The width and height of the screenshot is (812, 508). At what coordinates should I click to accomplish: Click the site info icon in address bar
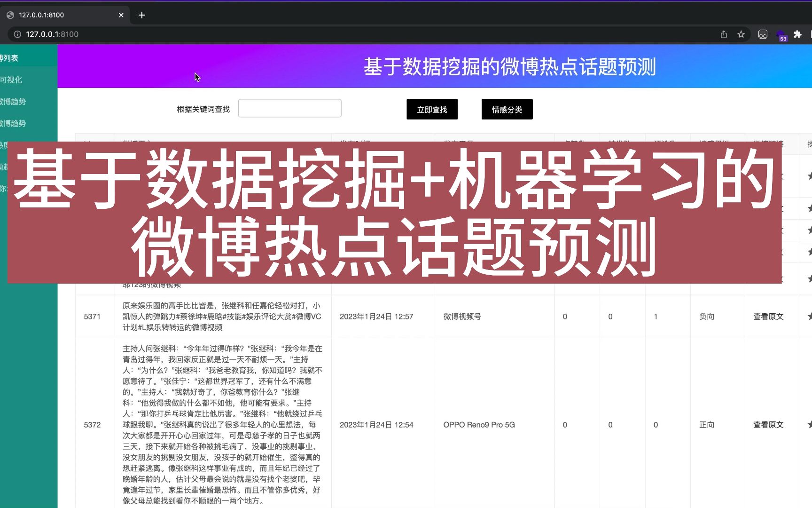[x=17, y=34]
